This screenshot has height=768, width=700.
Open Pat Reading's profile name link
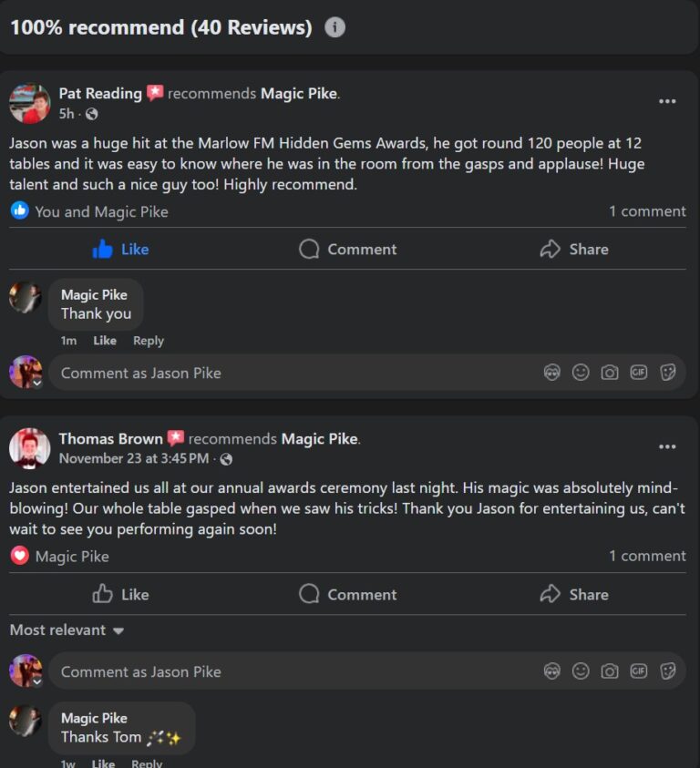(100, 93)
